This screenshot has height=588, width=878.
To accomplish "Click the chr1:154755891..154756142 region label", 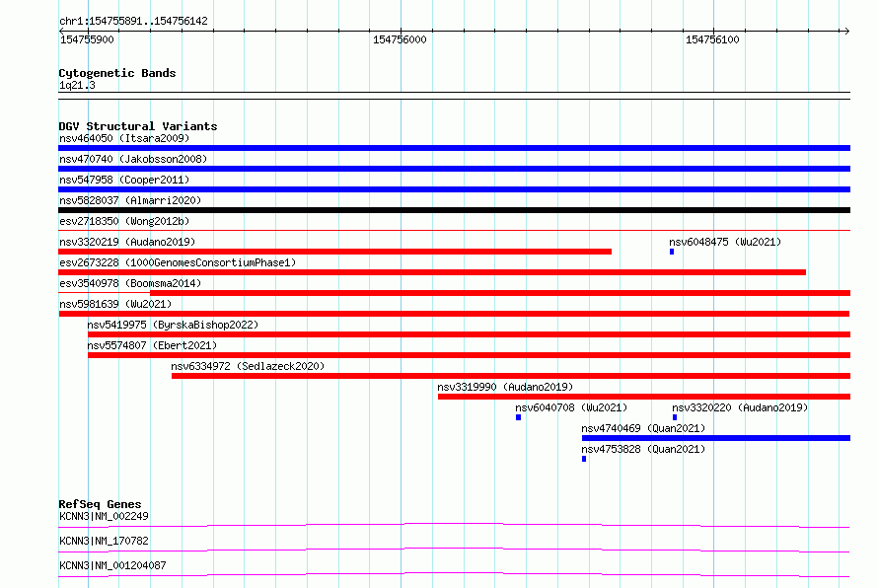I will [x=133, y=21].
